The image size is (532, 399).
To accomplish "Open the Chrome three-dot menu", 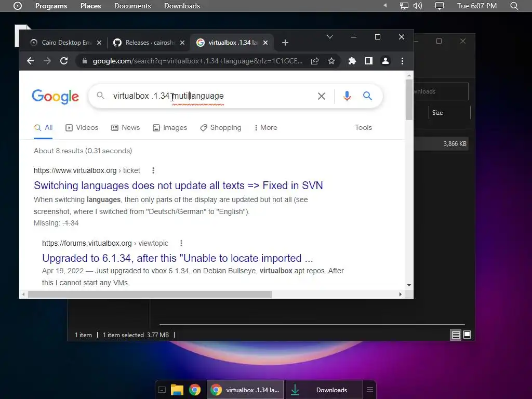I will click(x=402, y=61).
